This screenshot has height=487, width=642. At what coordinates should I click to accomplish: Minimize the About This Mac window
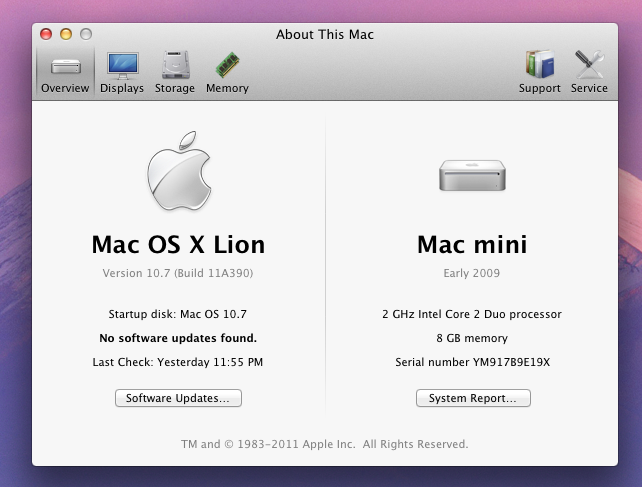[66, 34]
